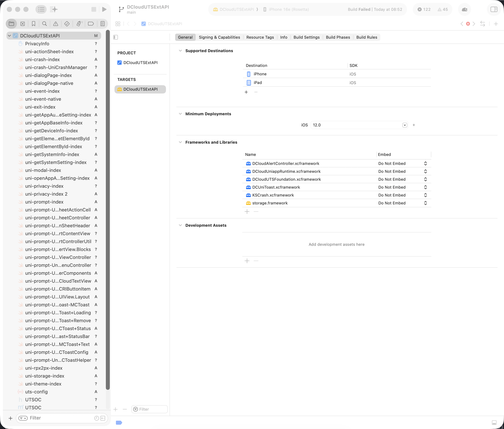Choose the iPhone 16e (Rosetta) run destination

tap(286, 9)
